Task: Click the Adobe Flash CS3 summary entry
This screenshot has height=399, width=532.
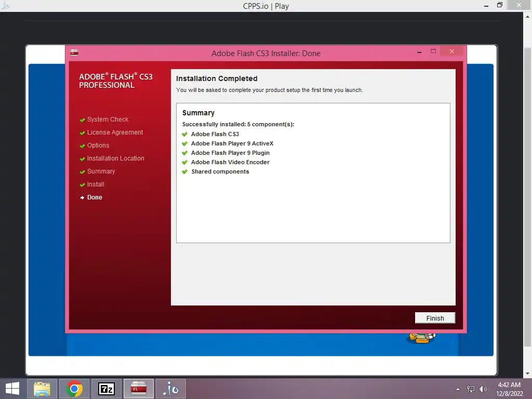Action: [x=215, y=134]
